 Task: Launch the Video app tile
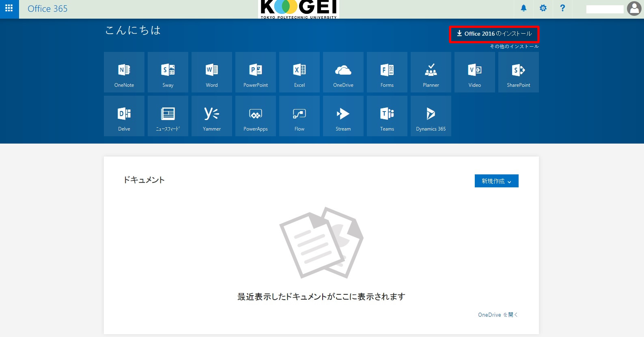[x=475, y=72]
